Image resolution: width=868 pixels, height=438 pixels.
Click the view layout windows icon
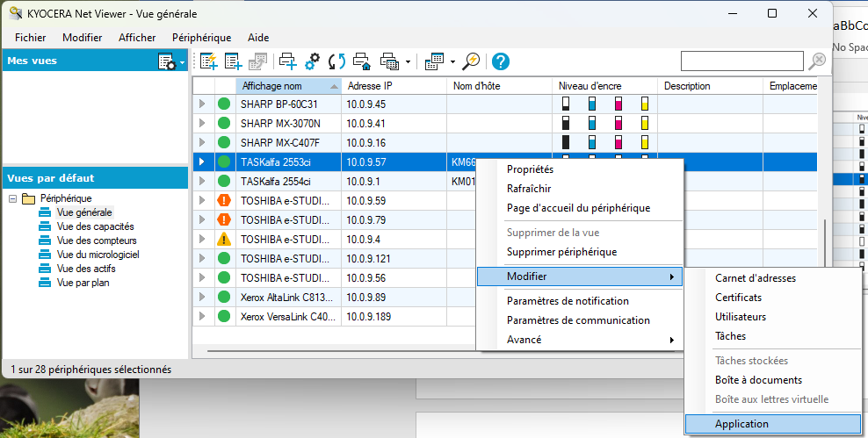coord(434,61)
